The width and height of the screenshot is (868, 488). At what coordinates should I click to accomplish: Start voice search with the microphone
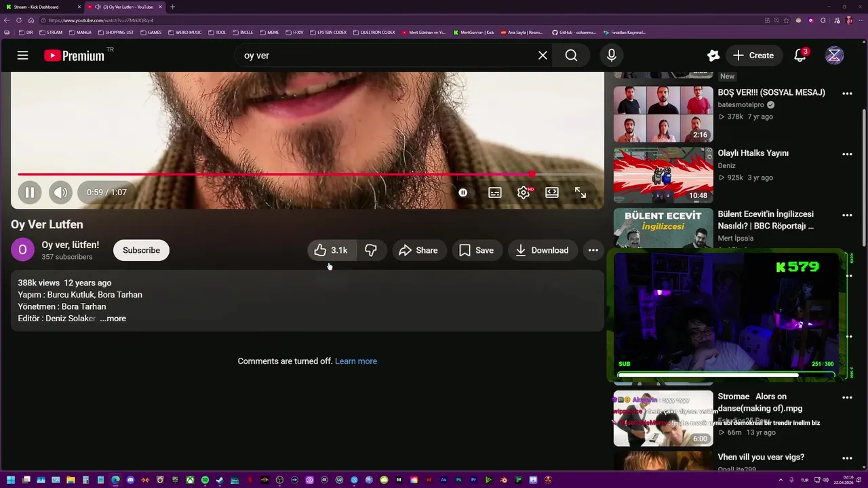coord(612,56)
